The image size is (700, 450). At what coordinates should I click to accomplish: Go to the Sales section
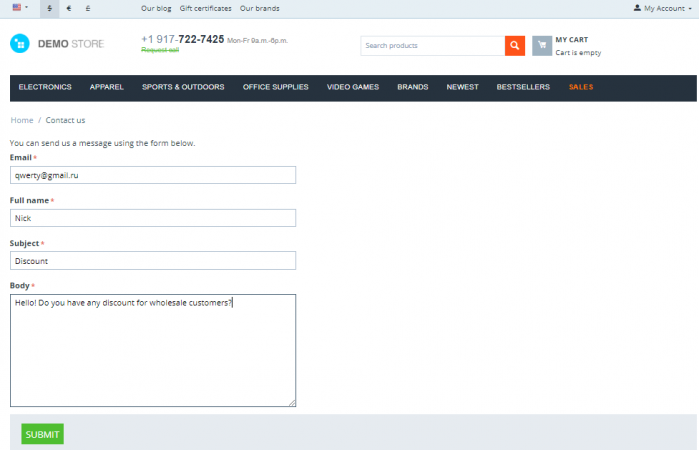click(x=581, y=87)
